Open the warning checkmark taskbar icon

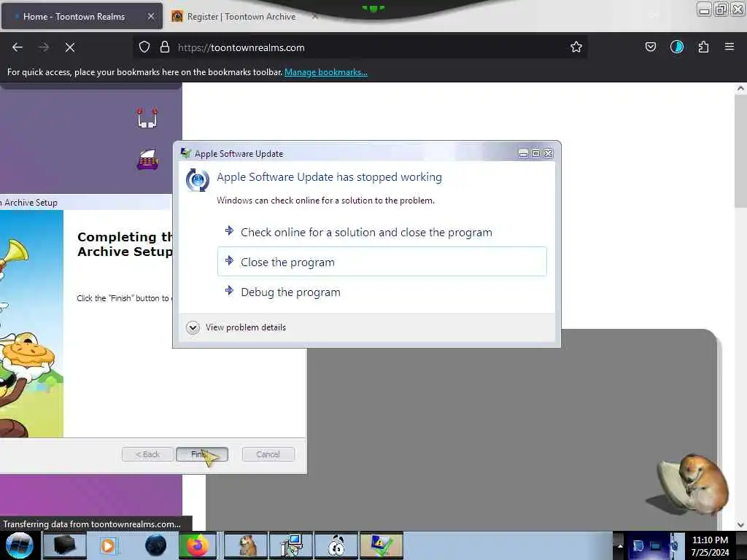[382, 545]
